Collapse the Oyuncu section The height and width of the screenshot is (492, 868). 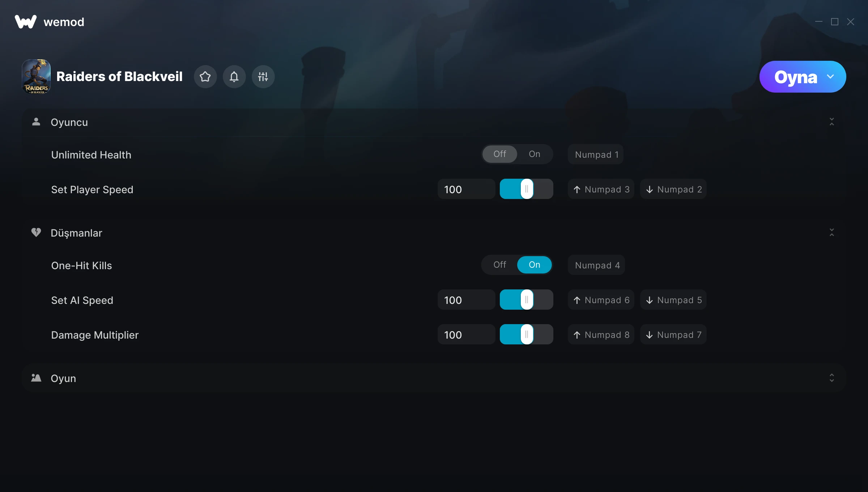tap(831, 122)
